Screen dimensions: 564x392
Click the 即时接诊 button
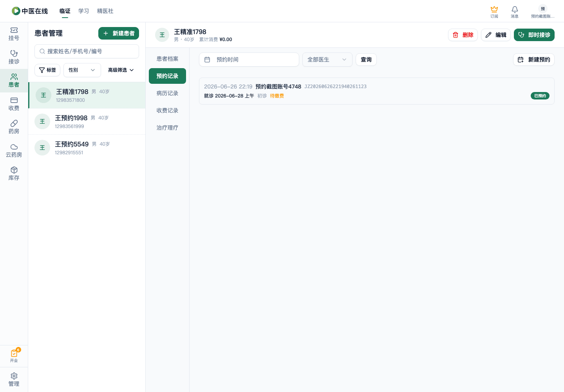[534, 35]
